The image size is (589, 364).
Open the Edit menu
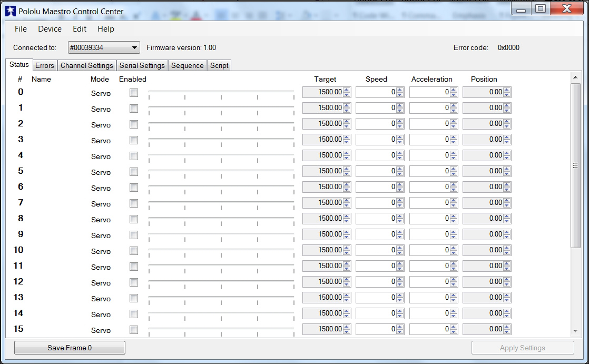80,29
